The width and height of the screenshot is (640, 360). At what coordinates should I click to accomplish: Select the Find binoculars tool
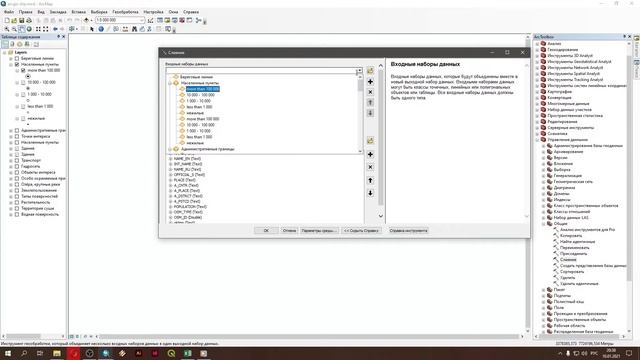134,29
